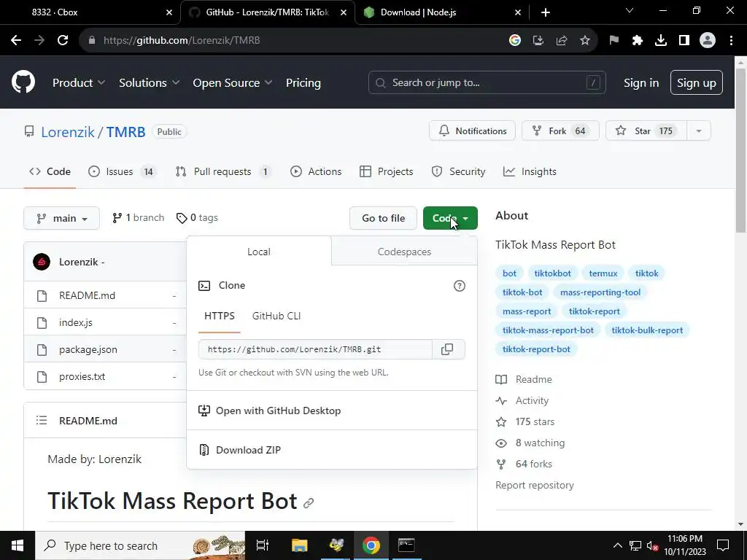Viewport: 747px width, 560px height.
Task: Click the flag extension icon
Action: [614, 41]
